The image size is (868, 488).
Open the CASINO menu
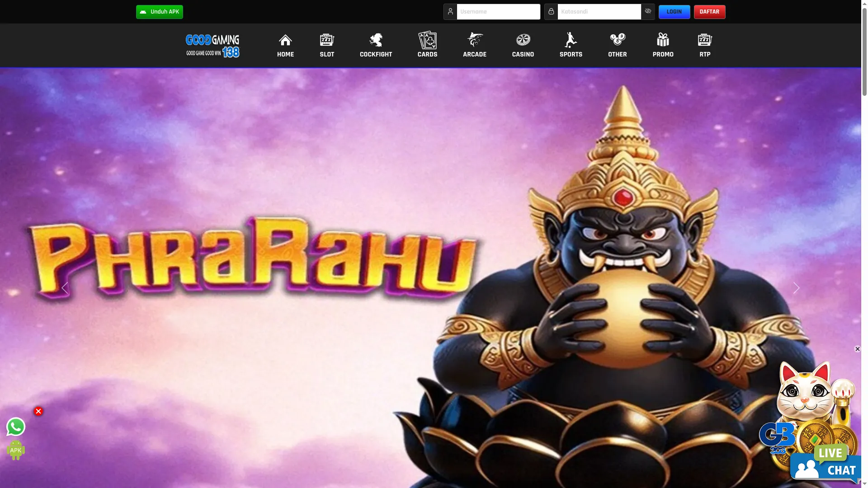point(523,45)
